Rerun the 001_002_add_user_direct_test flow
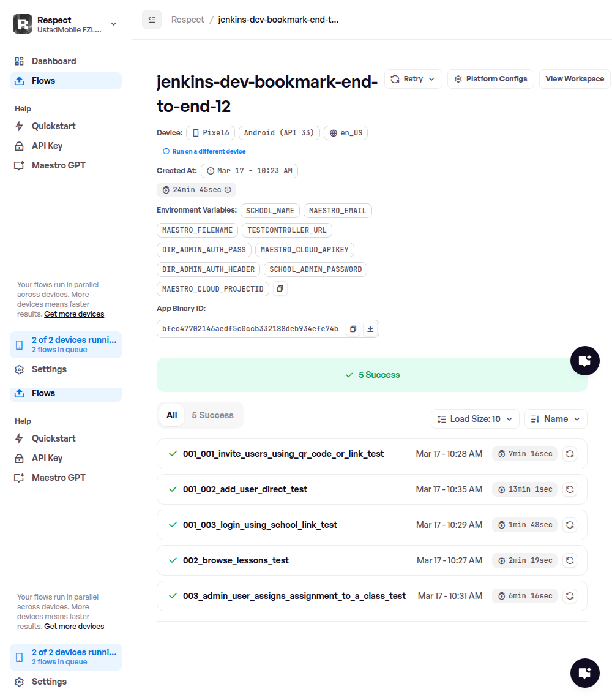The height and width of the screenshot is (700, 612). coord(569,489)
